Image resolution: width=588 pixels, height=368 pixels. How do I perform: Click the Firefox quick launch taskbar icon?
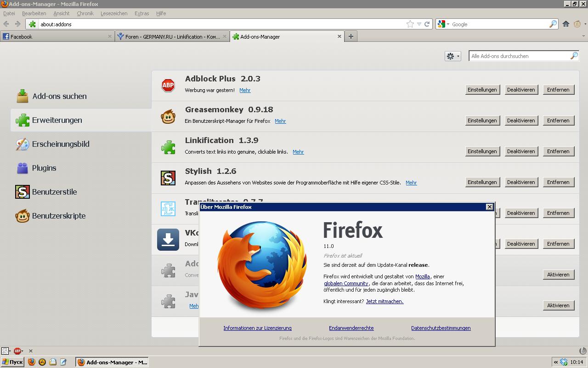pyautogui.click(x=31, y=362)
